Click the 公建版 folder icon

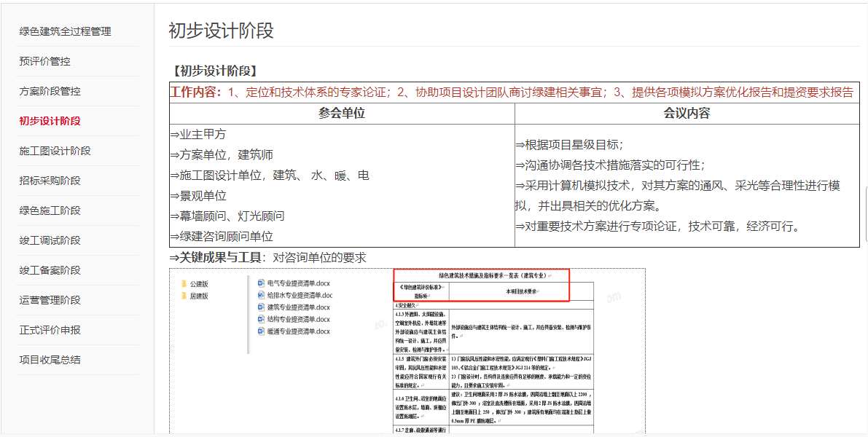point(184,283)
